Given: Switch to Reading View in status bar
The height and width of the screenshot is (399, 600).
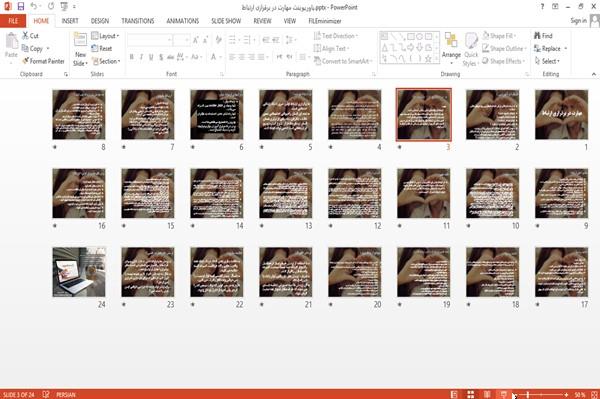Looking at the screenshot, I should [487, 394].
